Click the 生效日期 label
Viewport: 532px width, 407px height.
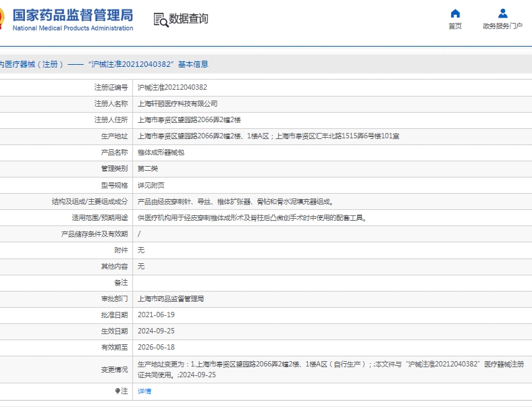point(114,331)
